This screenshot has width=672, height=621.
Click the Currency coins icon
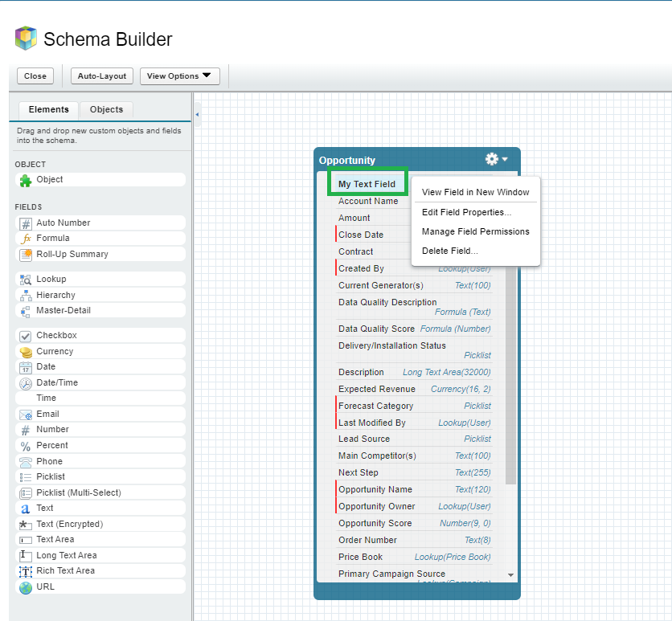pyautogui.click(x=26, y=352)
